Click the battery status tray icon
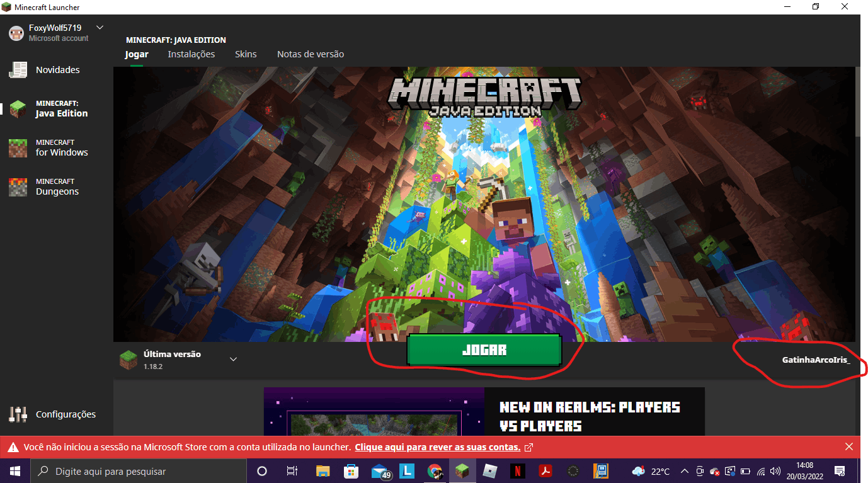868x483 pixels. (x=746, y=471)
